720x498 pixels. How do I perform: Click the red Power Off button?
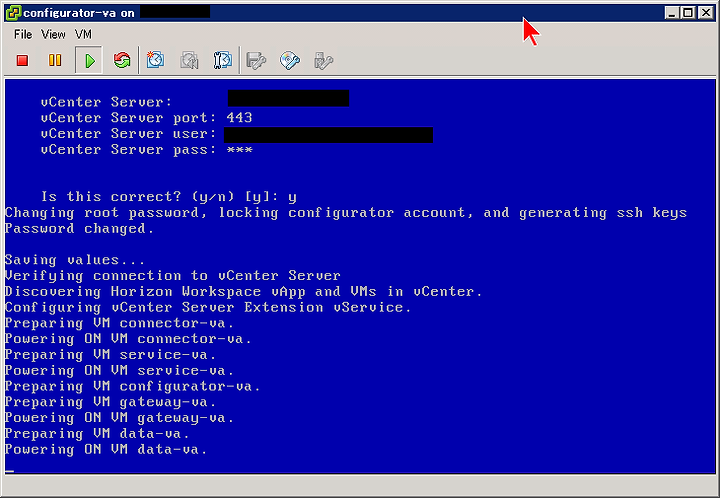(x=22, y=60)
